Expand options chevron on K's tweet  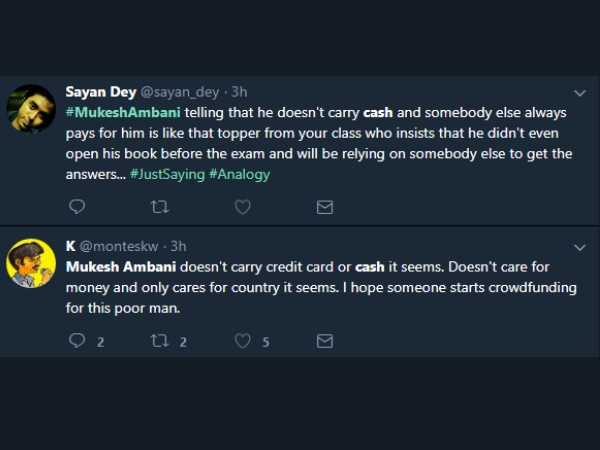coord(580,245)
